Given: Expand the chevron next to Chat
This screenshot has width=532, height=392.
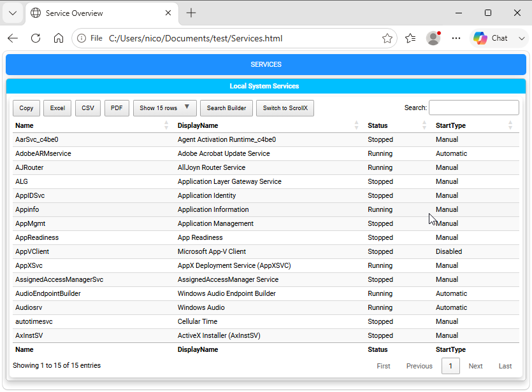Looking at the screenshot, I should tap(521, 38).
